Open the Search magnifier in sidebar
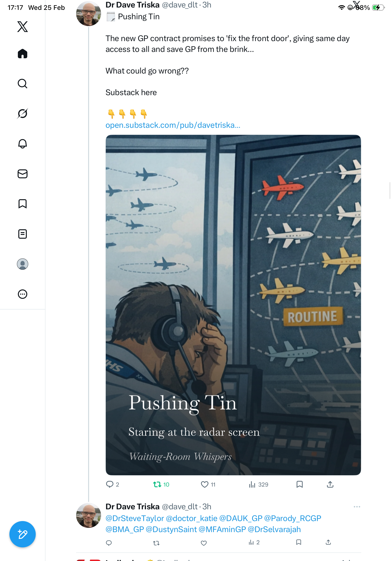Image resolution: width=392 pixels, height=561 pixels. click(x=23, y=84)
